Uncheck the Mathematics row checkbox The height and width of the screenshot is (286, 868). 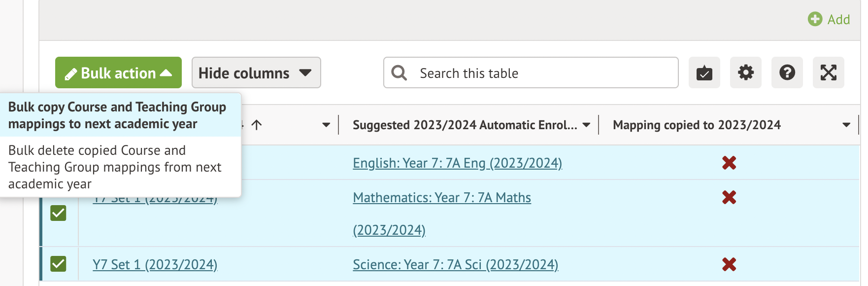(58, 213)
